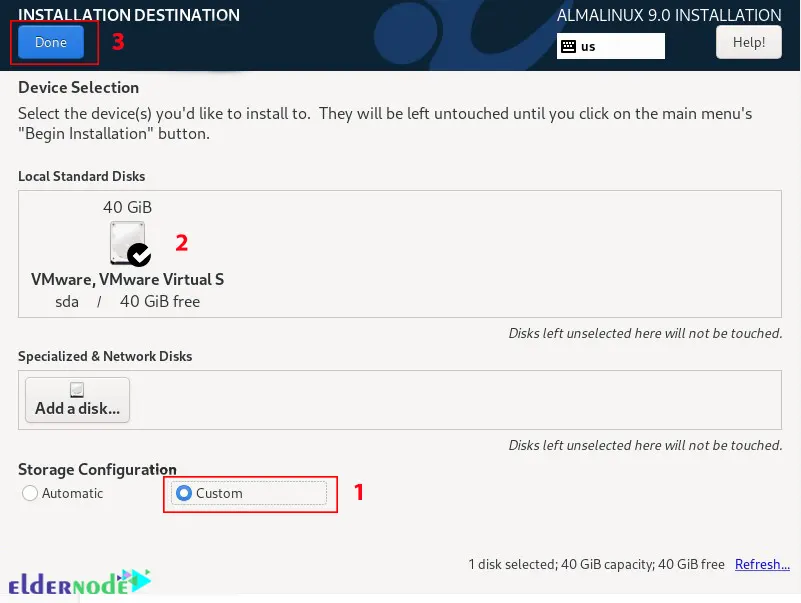This screenshot has width=801, height=603.
Task: Select the us keyboard layout indicator
Action: tap(610, 46)
